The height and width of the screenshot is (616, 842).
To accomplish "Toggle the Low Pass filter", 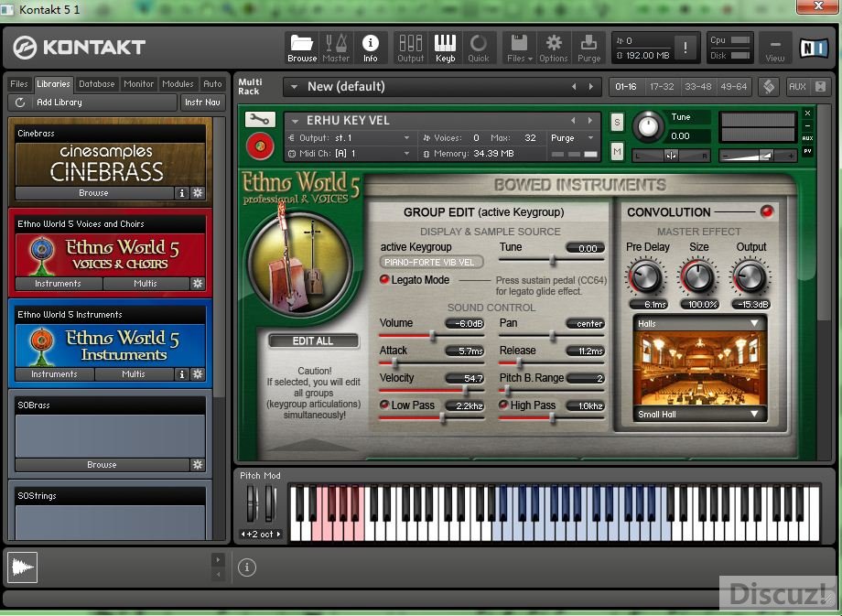I will [x=384, y=405].
